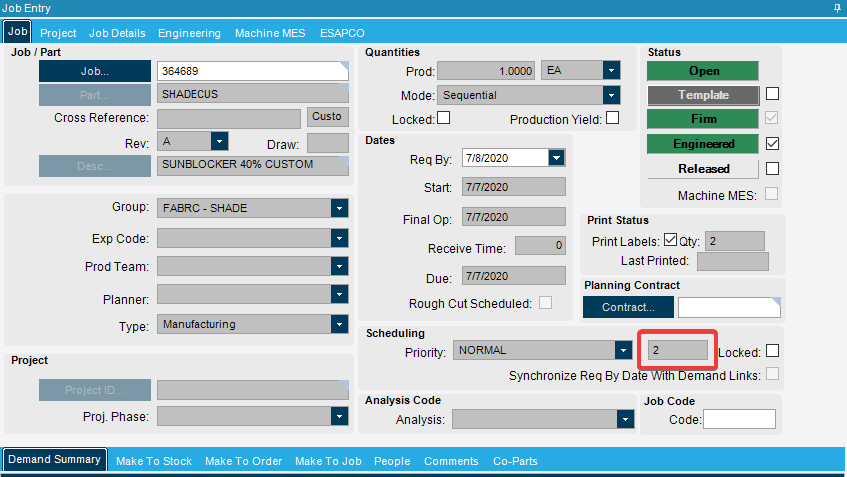Open the Co-Parts tab
Image resolution: width=847 pixels, height=477 pixels.
point(515,461)
